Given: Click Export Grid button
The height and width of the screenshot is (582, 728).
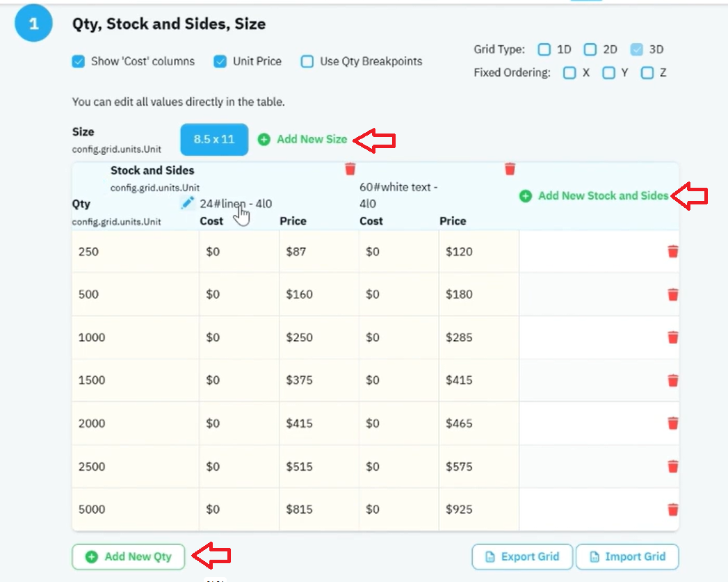Looking at the screenshot, I should tap(522, 556).
